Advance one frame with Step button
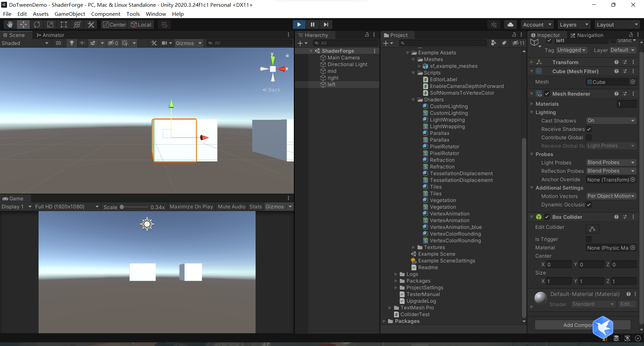 [x=326, y=24]
